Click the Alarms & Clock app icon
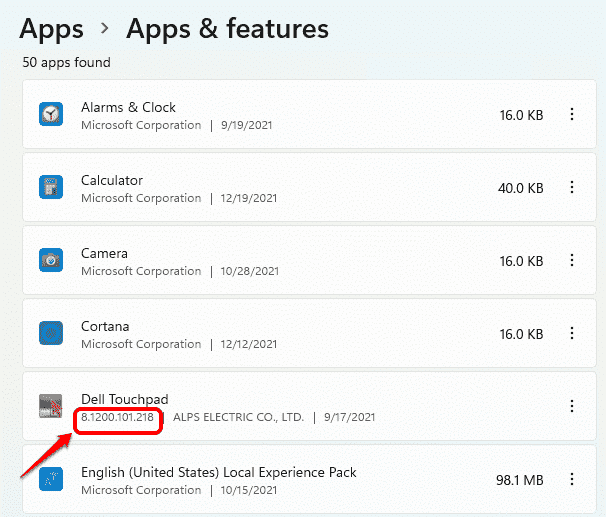Viewport: 606px width, 517px height. click(51, 115)
